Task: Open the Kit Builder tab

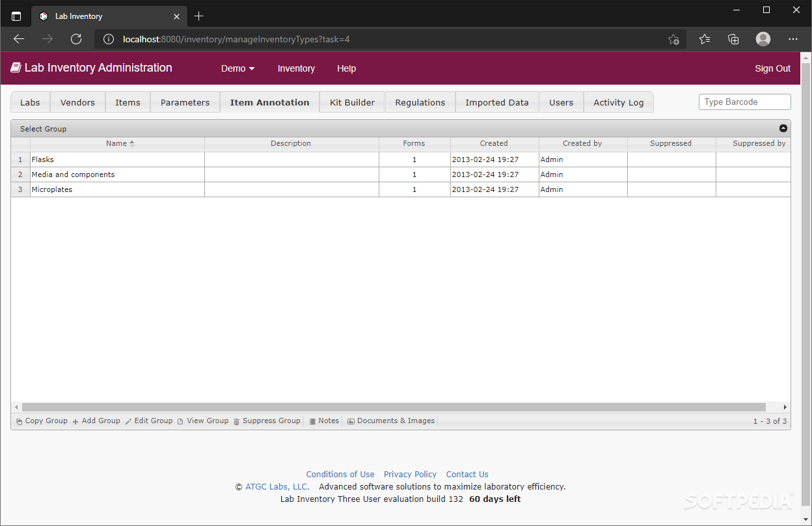Action: pos(352,102)
